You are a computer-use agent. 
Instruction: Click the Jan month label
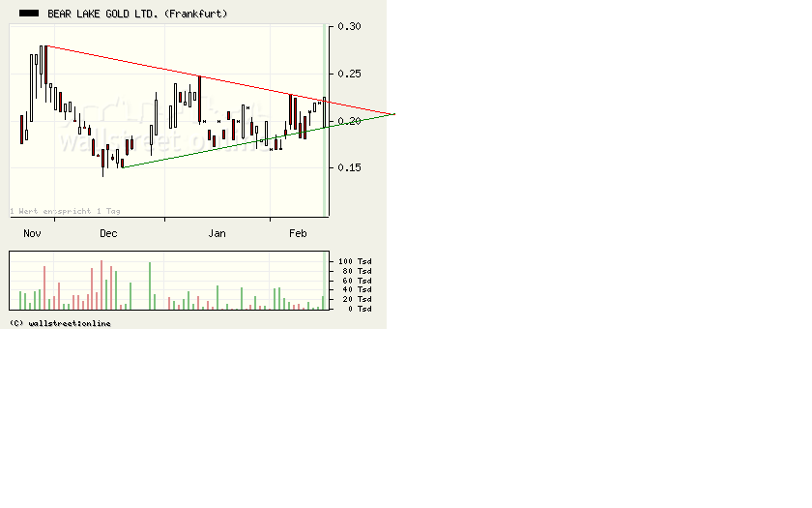point(217,233)
